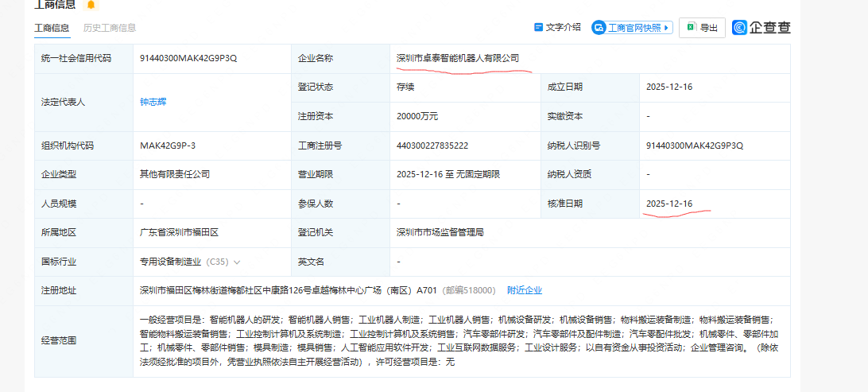
Task: Click the Excel icon on 导出 button
Action: click(x=692, y=27)
